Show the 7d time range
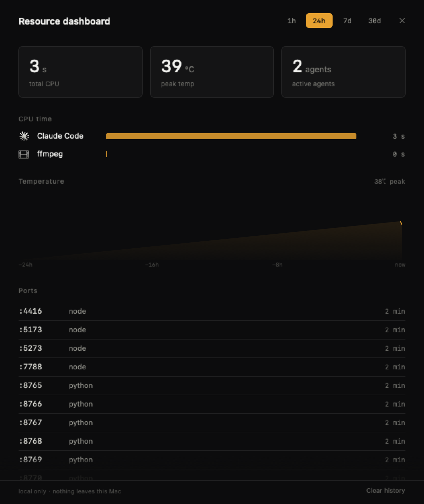The width and height of the screenshot is (424, 504). point(347,21)
